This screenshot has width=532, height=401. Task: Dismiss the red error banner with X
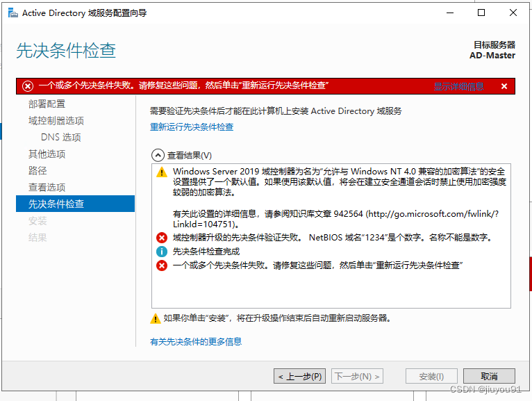coord(504,86)
